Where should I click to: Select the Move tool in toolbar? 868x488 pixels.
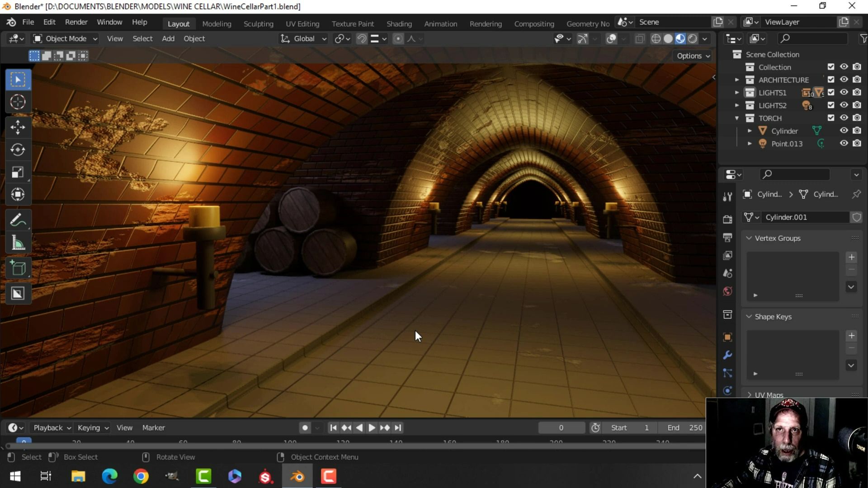click(x=18, y=127)
